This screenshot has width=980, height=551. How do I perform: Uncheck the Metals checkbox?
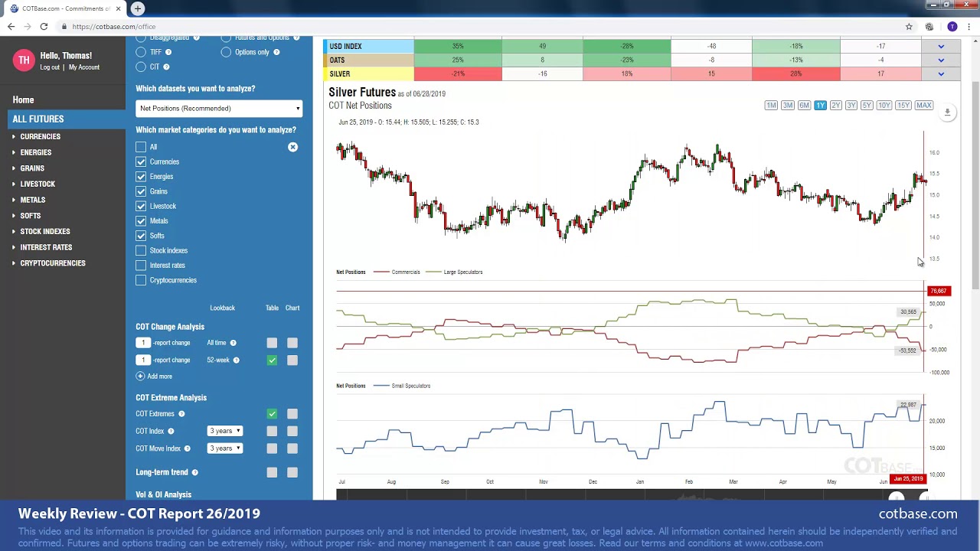coord(141,221)
